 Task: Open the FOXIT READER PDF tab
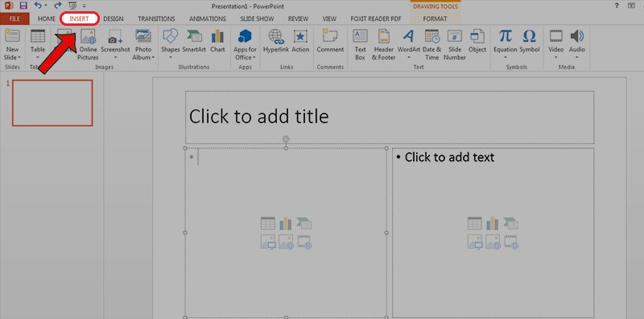tap(375, 19)
